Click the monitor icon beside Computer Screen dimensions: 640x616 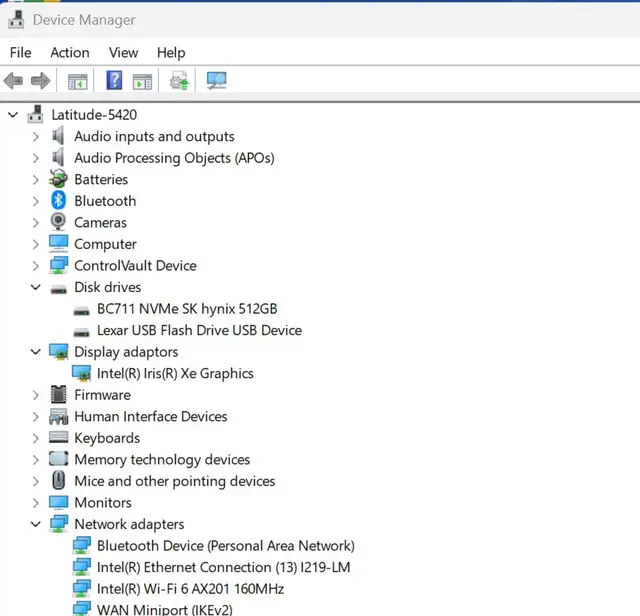(58, 243)
